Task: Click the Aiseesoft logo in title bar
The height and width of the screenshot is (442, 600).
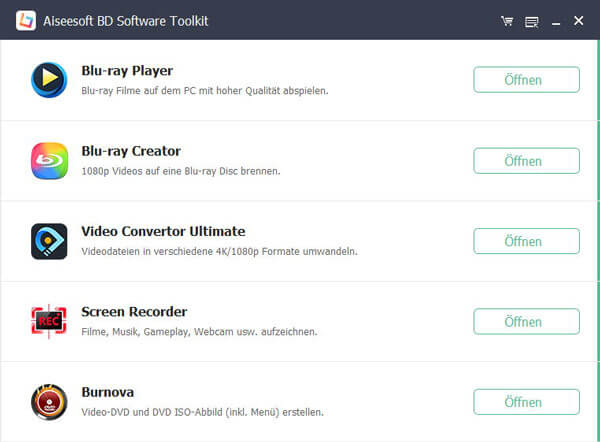Action: [x=26, y=20]
